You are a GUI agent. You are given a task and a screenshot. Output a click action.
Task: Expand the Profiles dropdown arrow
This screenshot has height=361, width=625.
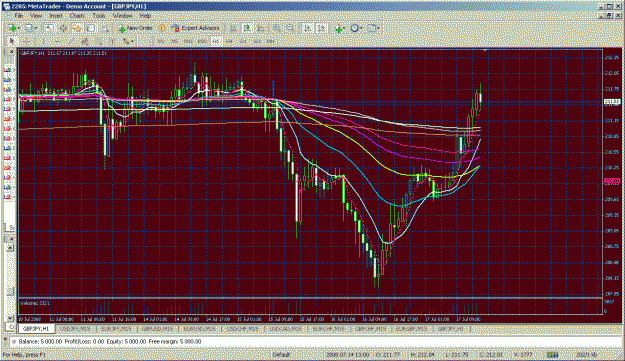coord(36,28)
